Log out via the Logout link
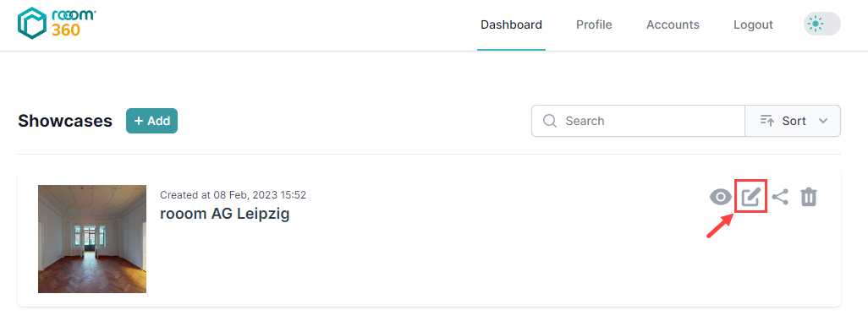This screenshot has width=868, height=321. (753, 24)
